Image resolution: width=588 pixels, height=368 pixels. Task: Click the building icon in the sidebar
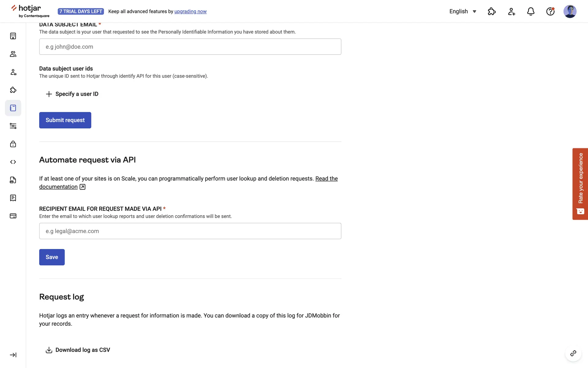[13, 36]
